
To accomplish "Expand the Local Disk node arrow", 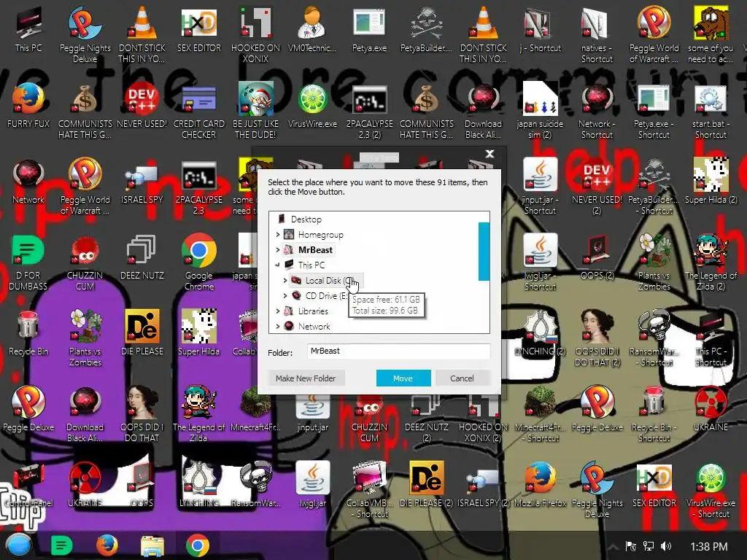I will [x=285, y=281].
